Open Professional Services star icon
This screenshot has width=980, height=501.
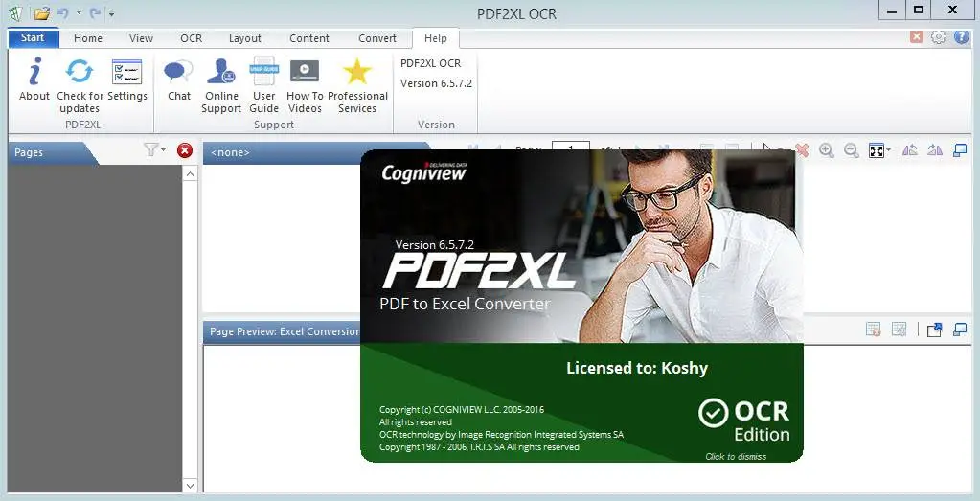point(357,72)
